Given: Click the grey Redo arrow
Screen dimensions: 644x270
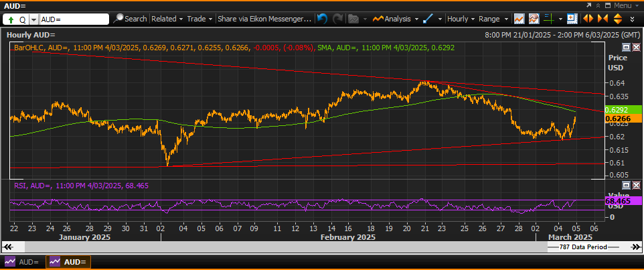Looking at the screenshot, I should pos(337,19).
